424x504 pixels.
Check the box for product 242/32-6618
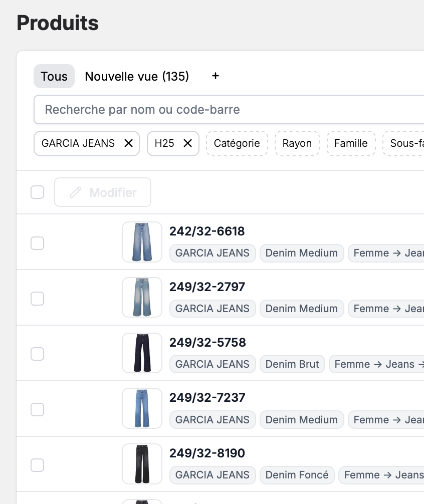click(37, 243)
